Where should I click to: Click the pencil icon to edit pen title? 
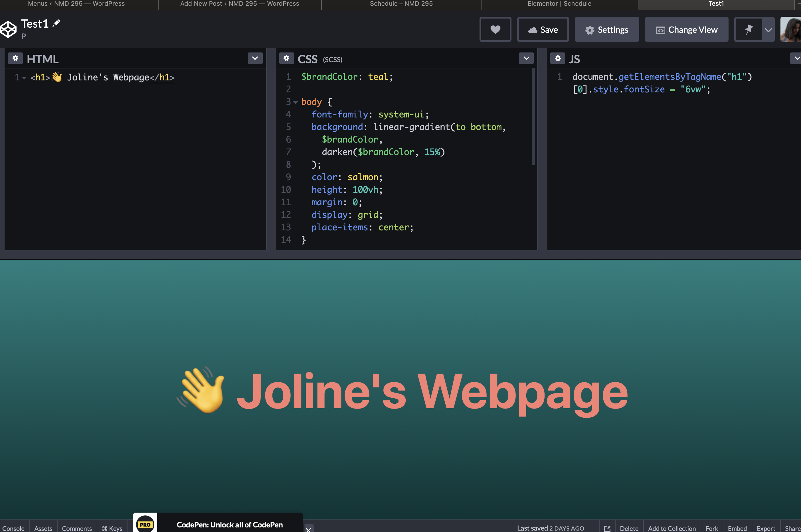click(56, 23)
